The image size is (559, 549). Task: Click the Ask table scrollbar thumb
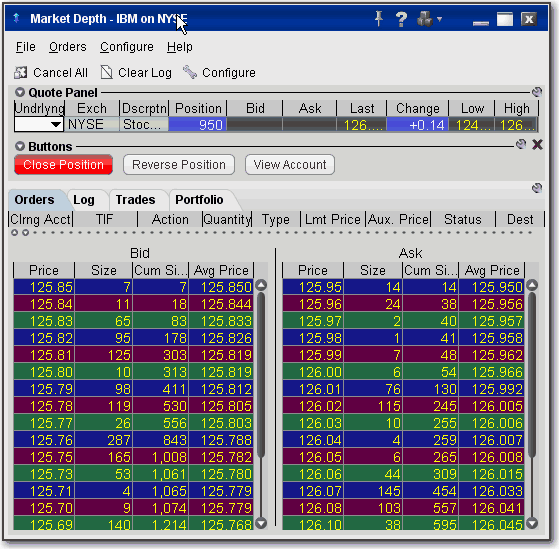532,375
